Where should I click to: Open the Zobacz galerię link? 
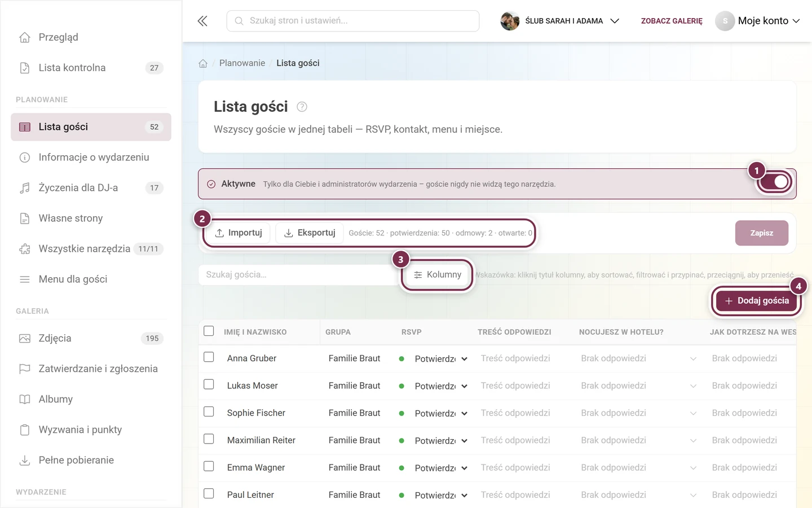click(672, 21)
